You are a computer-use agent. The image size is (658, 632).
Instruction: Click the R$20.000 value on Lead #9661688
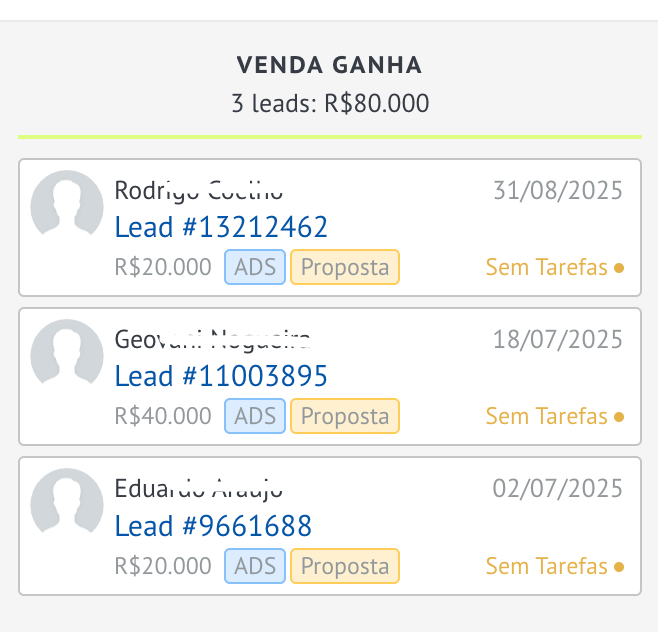[163, 566]
